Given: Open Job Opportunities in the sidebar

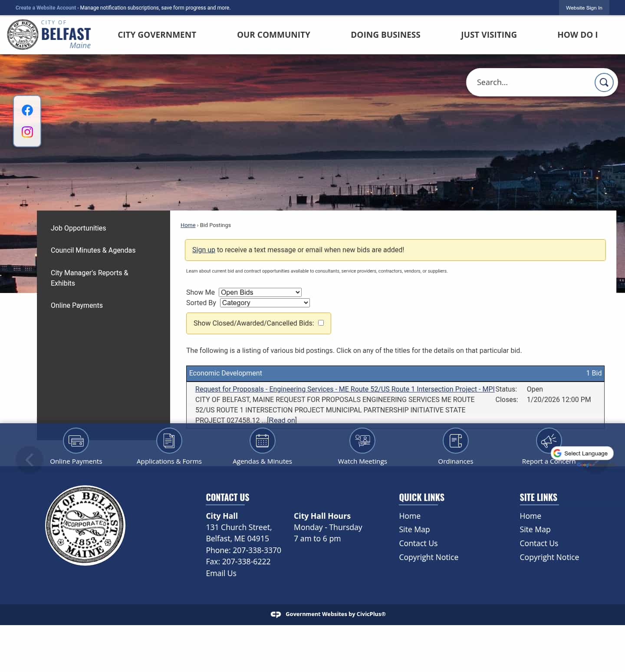Looking at the screenshot, I should (78, 228).
